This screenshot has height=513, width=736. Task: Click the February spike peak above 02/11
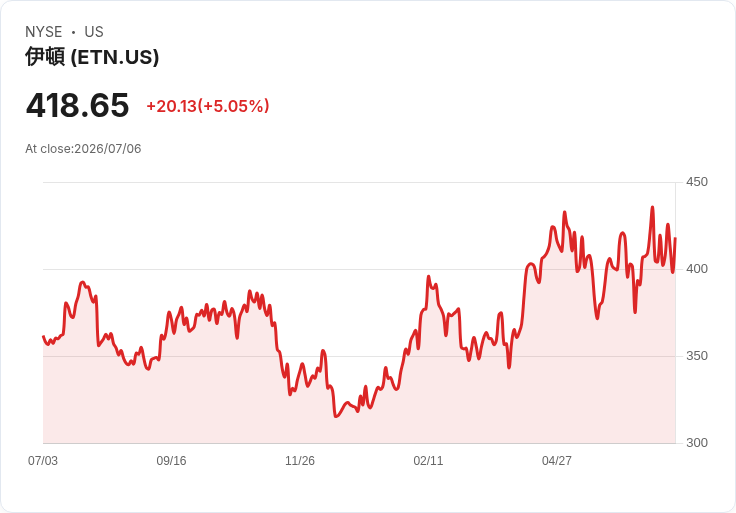(429, 276)
